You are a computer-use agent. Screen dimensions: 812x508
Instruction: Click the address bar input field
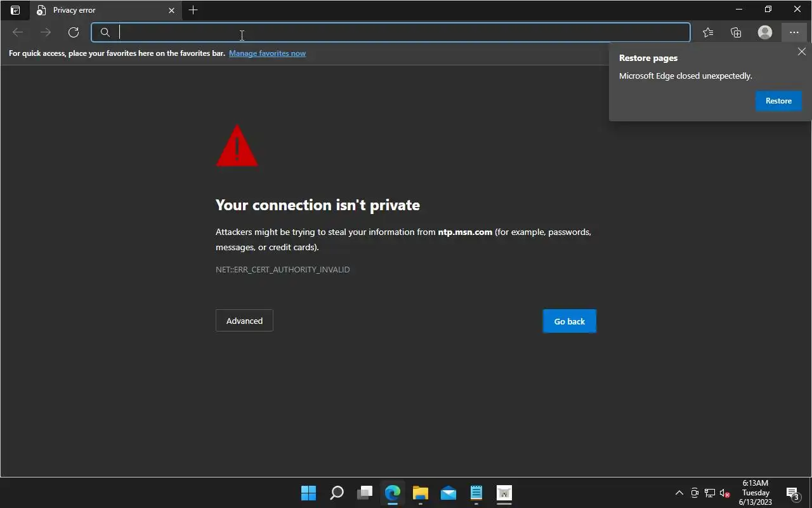pyautogui.click(x=391, y=32)
